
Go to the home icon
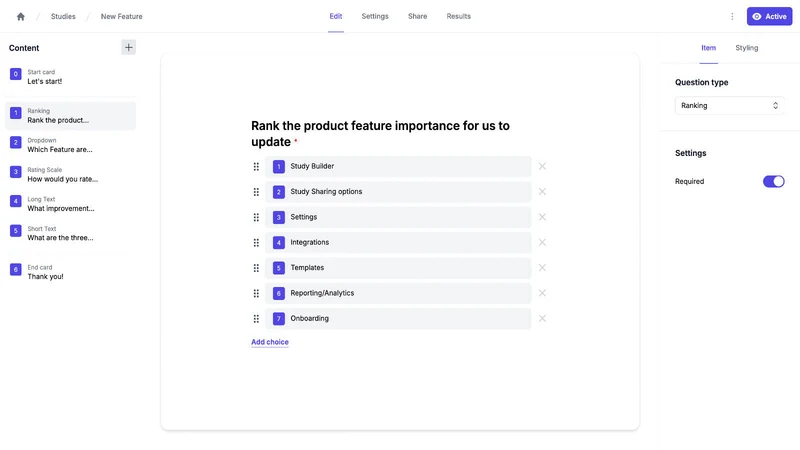[x=21, y=16]
